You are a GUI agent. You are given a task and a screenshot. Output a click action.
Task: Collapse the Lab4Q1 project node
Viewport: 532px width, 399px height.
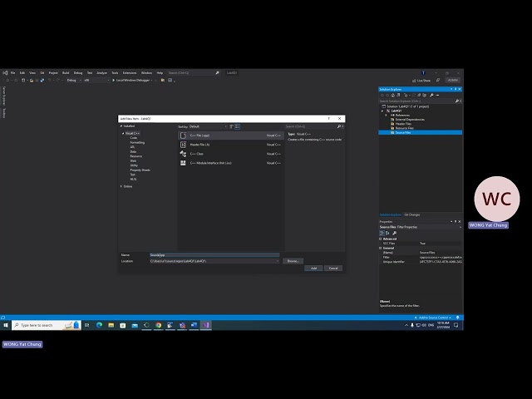click(382, 111)
